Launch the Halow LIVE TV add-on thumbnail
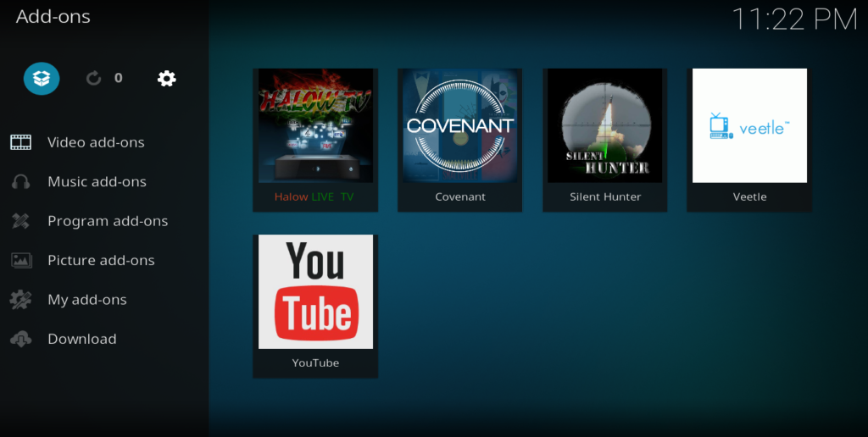868x437 pixels. pyautogui.click(x=315, y=125)
